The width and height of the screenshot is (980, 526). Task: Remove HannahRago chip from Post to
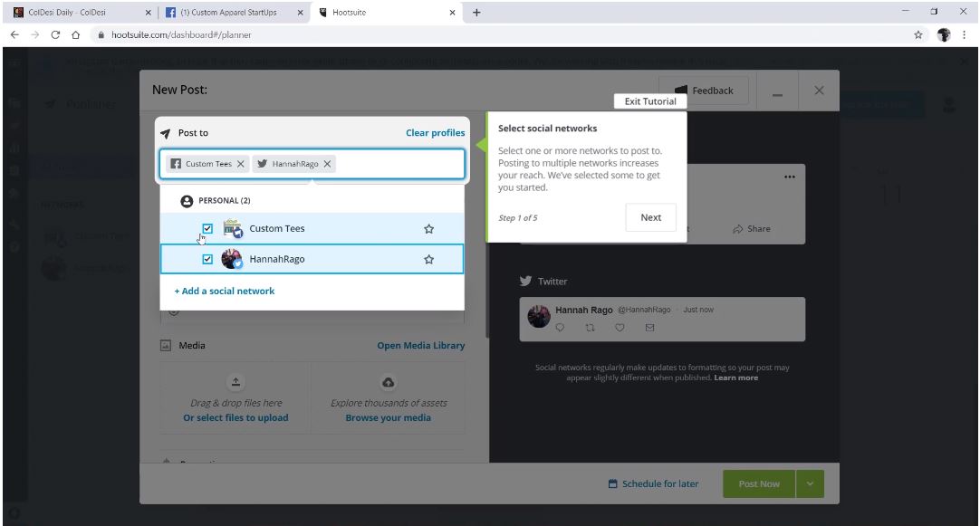327,164
